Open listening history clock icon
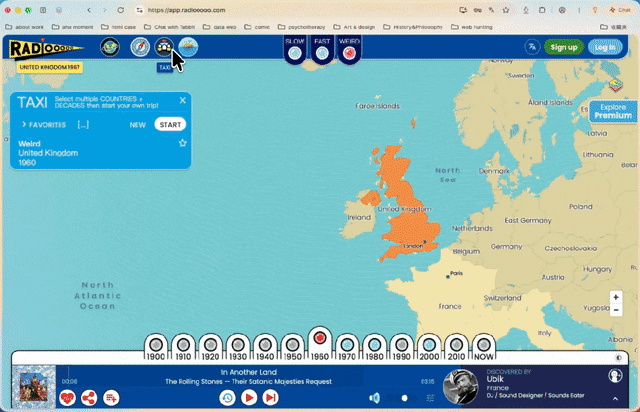This screenshot has width=640, height=412. click(x=227, y=398)
